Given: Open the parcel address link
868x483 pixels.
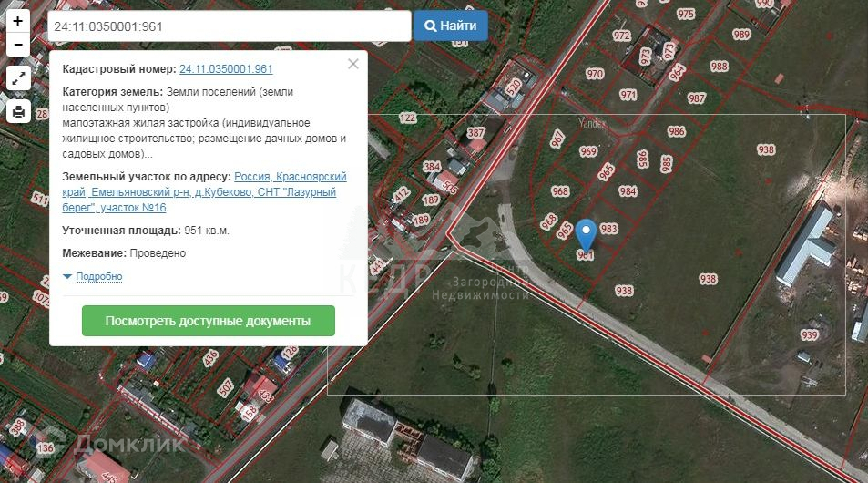Looking at the screenshot, I should (x=204, y=191).
